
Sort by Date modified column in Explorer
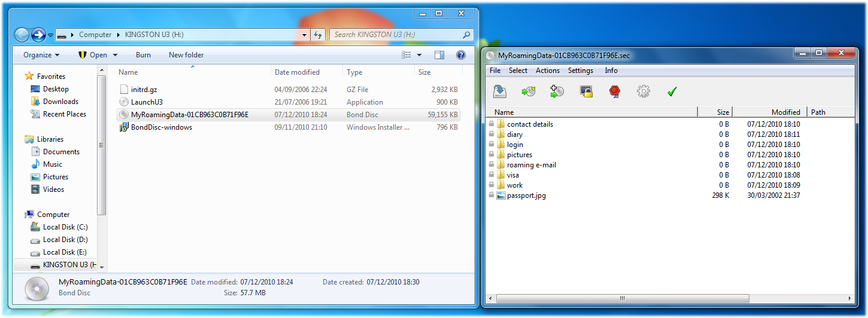click(x=307, y=72)
